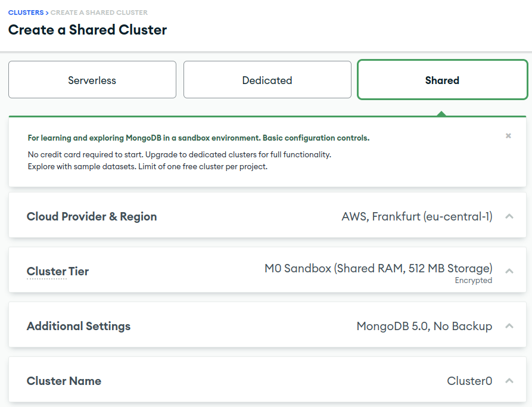Dismiss the sandbox info banner
The image size is (532, 407).
(x=508, y=136)
